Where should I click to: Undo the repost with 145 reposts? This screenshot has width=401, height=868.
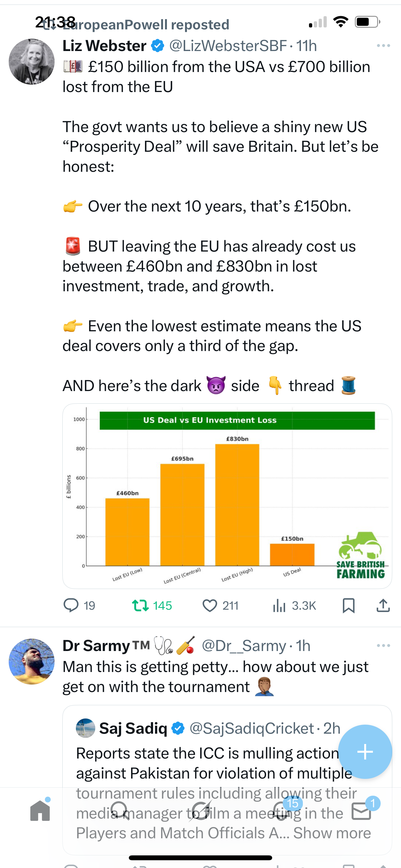click(x=152, y=606)
